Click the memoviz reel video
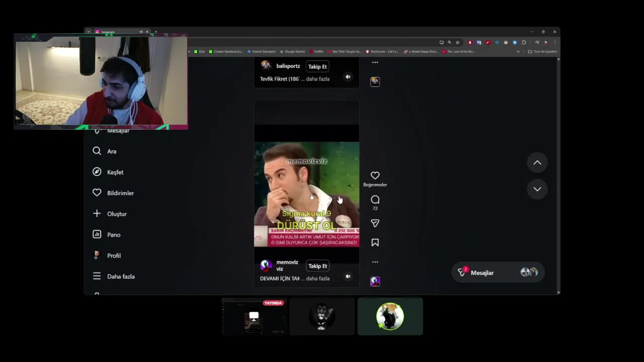Screen dimensions: 644x362 [x=306, y=194]
